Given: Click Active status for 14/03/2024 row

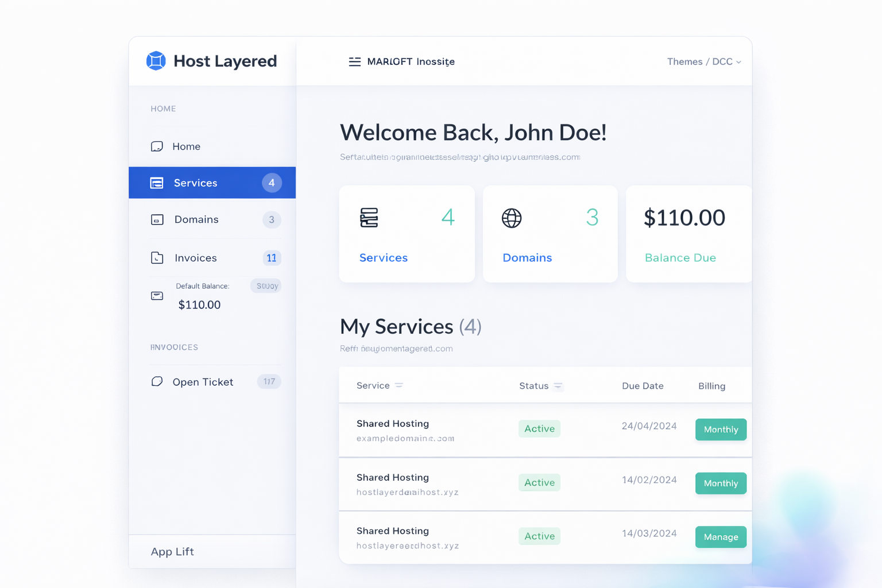Looking at the screenshot, I should pyautogui.click(x=539, y=536).
